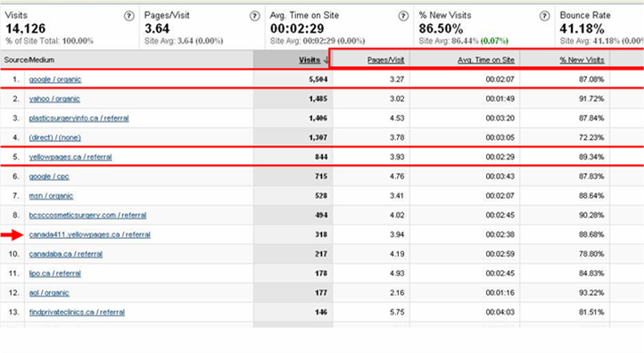Select visits cell 844 for yellowpages.ca

point(321,157)
